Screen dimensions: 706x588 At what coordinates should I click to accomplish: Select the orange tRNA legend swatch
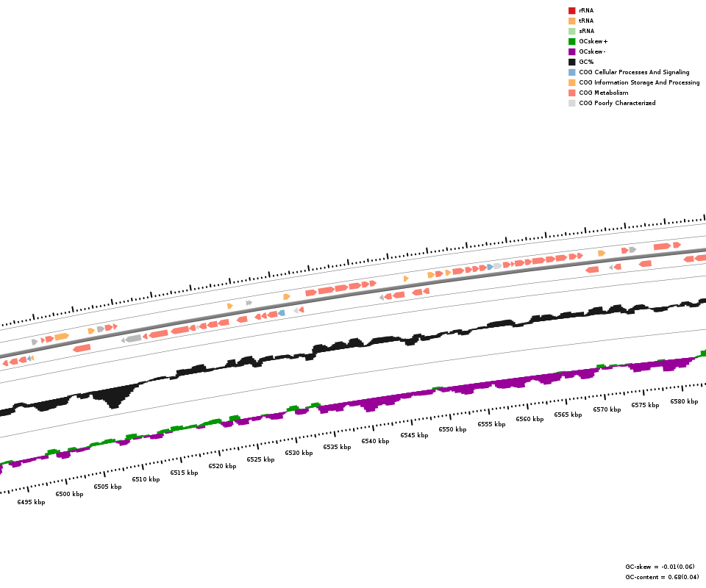[571, 21]
